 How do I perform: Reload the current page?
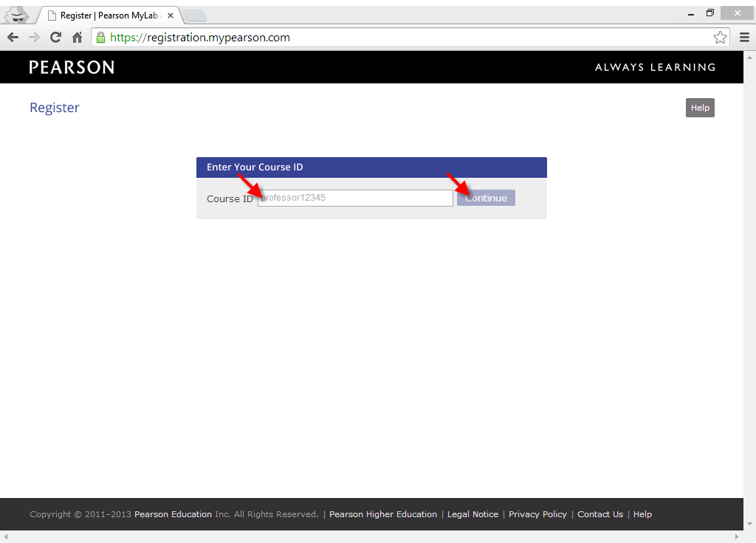tap(55, 38)
